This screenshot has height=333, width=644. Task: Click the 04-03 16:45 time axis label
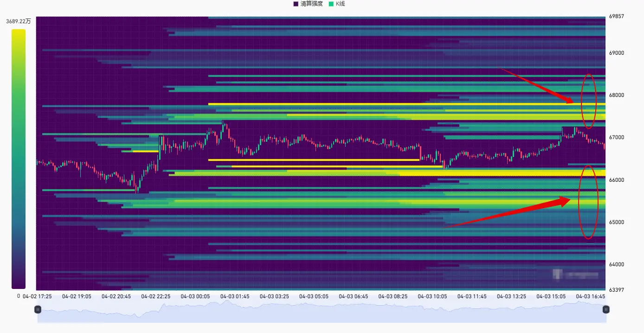[590, 296]
